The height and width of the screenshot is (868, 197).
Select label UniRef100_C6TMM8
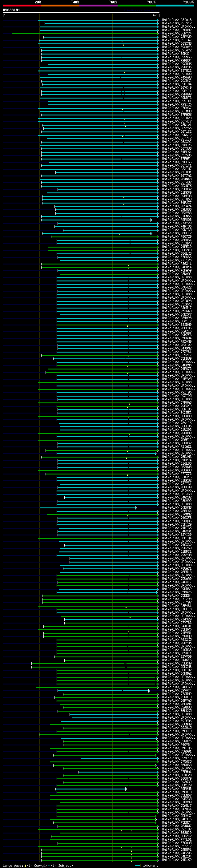(x=177, y=111)
